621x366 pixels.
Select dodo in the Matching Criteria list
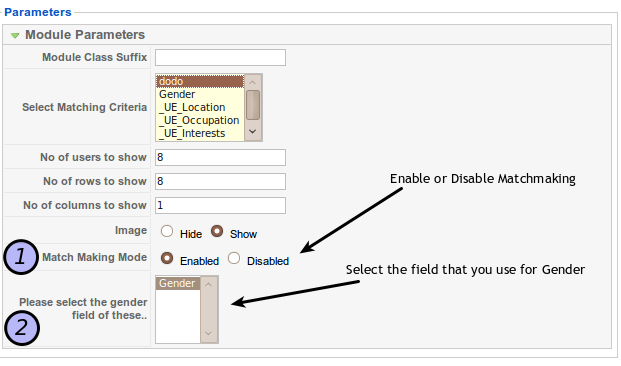tap(200, 81)
